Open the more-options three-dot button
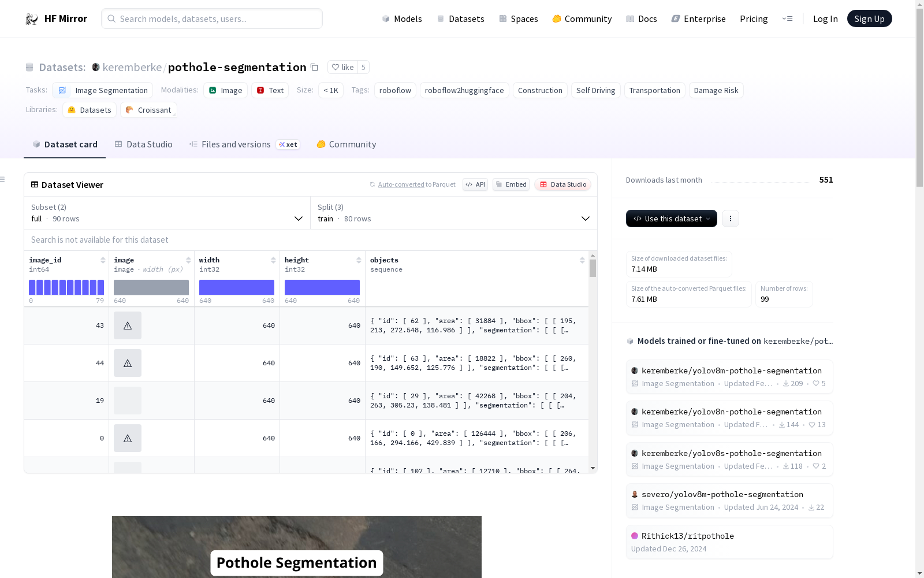The image size is (924, 578). click(731, 218)
